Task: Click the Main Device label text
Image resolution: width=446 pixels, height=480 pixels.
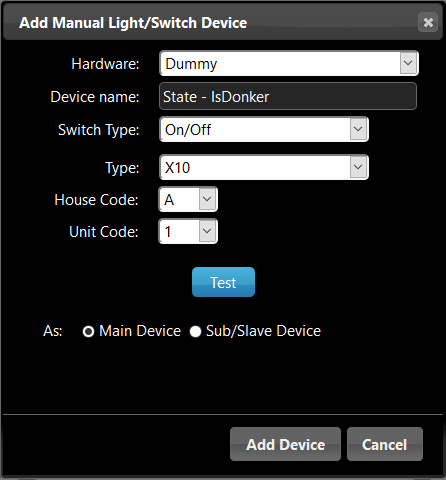Action: [140, 331]
